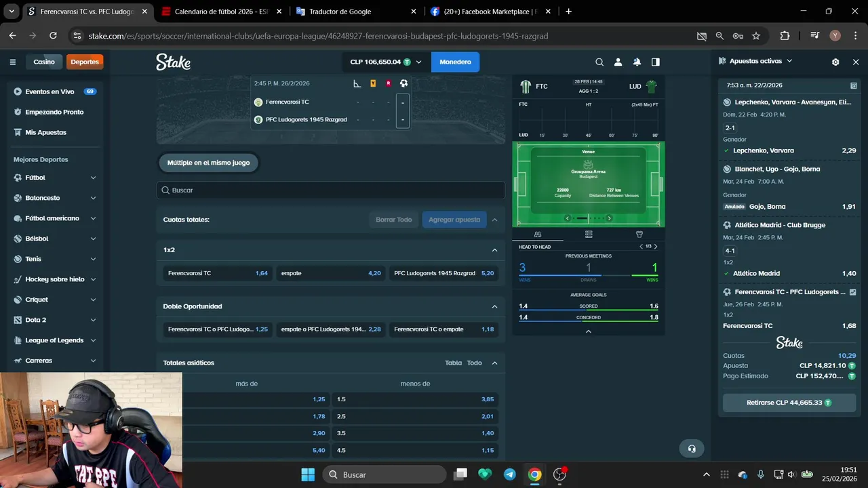This screenshot has width=868, height=488.
Task: Collapse the Cuotas totales row chevron
Action: (494, 220)
